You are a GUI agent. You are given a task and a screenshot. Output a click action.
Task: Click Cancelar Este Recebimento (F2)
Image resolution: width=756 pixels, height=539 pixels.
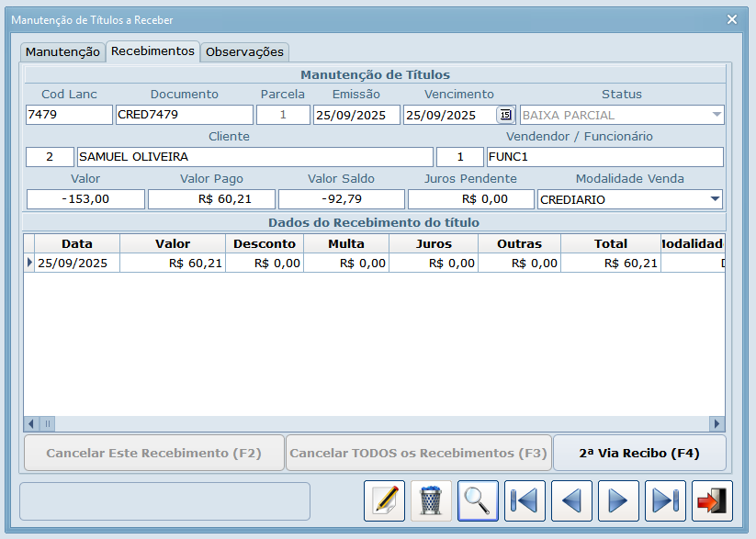pyautogui.click(x=153, y=453)
